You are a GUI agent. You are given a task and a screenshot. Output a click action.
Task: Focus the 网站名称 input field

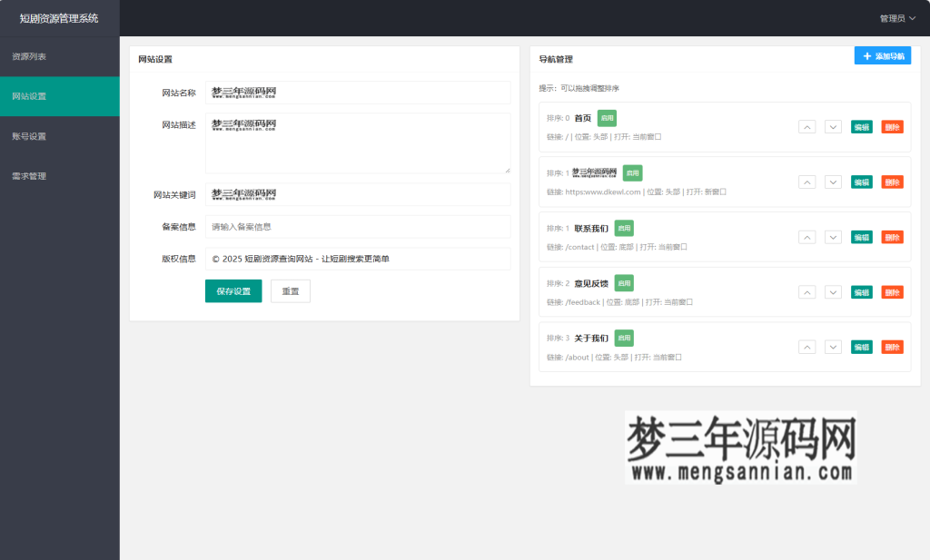[x=358, y=93]
